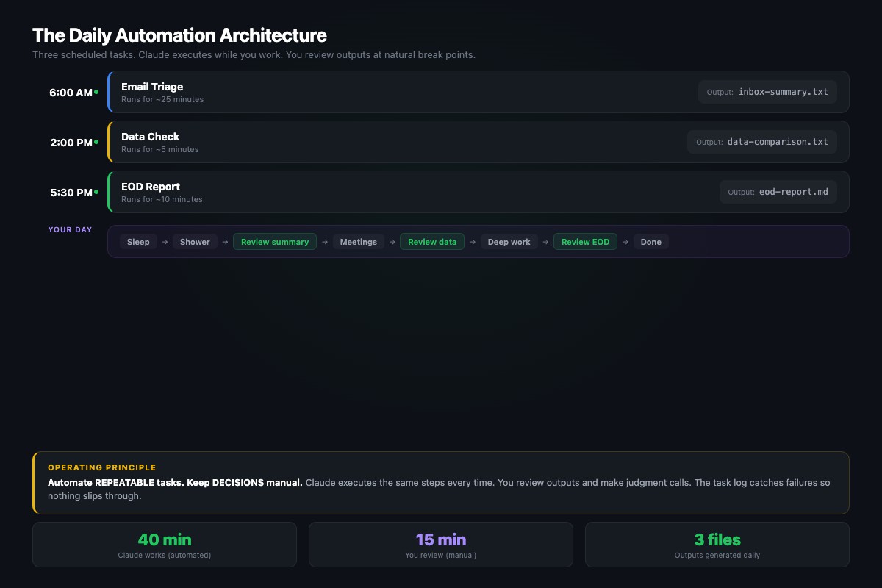Select the Review EOD chip
This screenshot has height=588, width=882.
[585, 242]
